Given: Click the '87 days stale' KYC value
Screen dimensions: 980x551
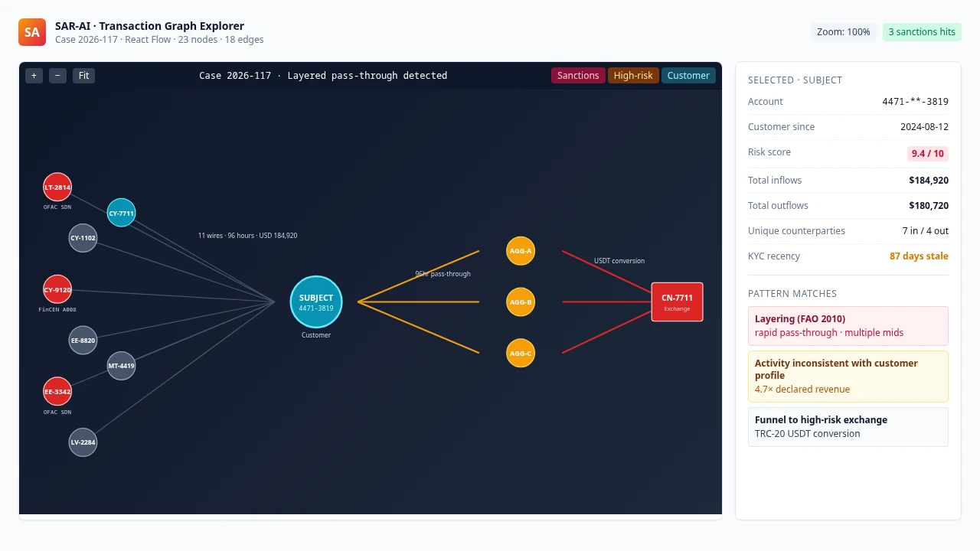Looking at the screenshot, I should tap(919, 256).
